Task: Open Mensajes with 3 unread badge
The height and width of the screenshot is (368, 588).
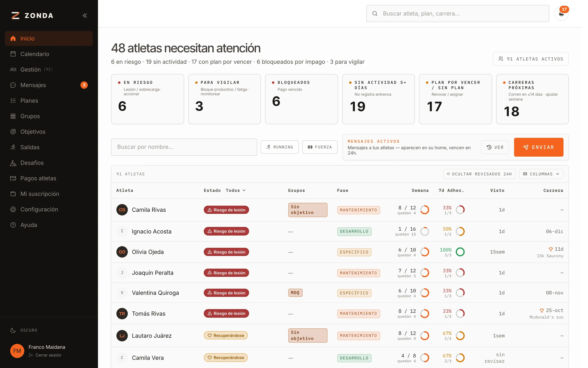Action: (x=49, y=85)
